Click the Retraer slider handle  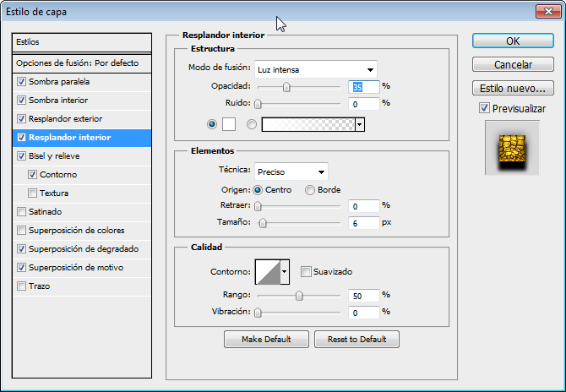pos(258,206)
